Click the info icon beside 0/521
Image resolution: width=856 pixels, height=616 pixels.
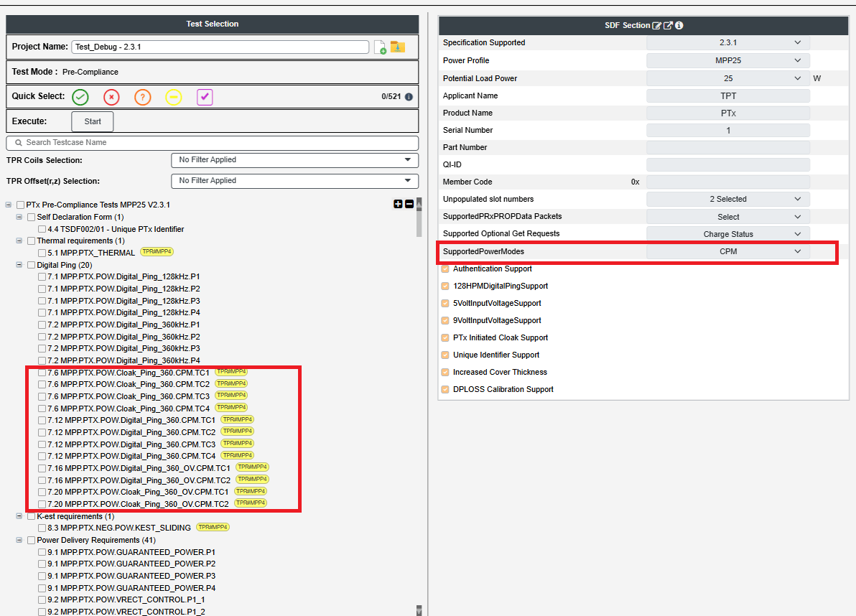click(x=409, y=97)
